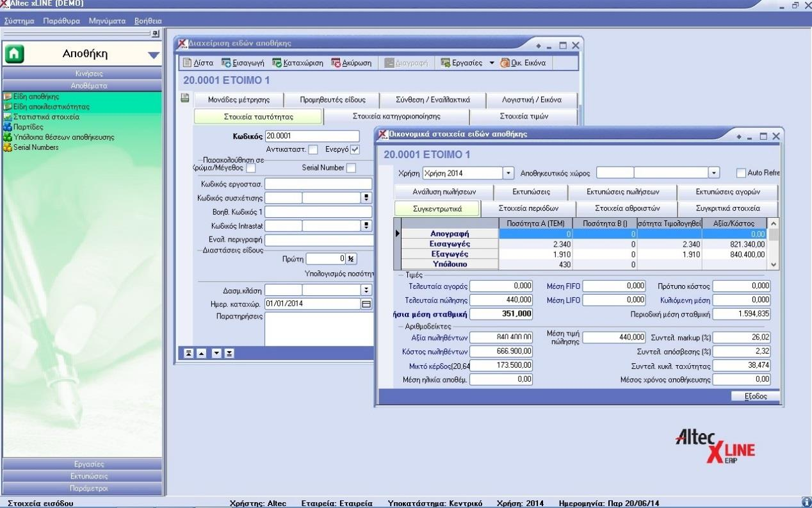
Task: Select the Εισαγωγές row header in grid
Action: point(450,244)
